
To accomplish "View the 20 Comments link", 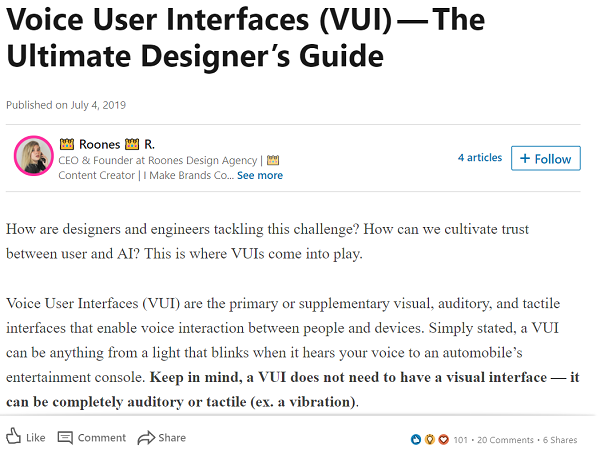I will [505, 439].
